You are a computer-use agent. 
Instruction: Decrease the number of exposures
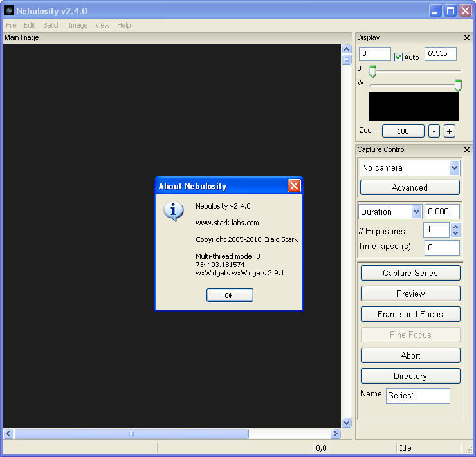[455, 234]
